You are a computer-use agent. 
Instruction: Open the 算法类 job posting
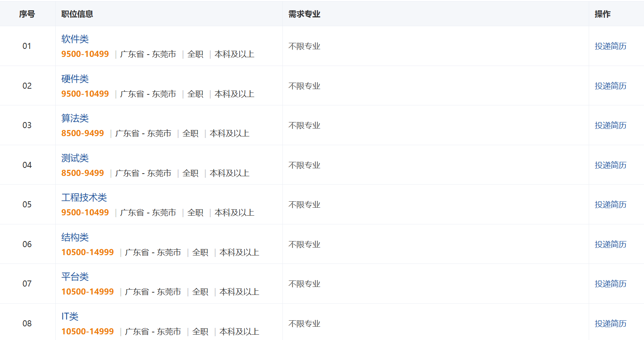coord(75,118)
